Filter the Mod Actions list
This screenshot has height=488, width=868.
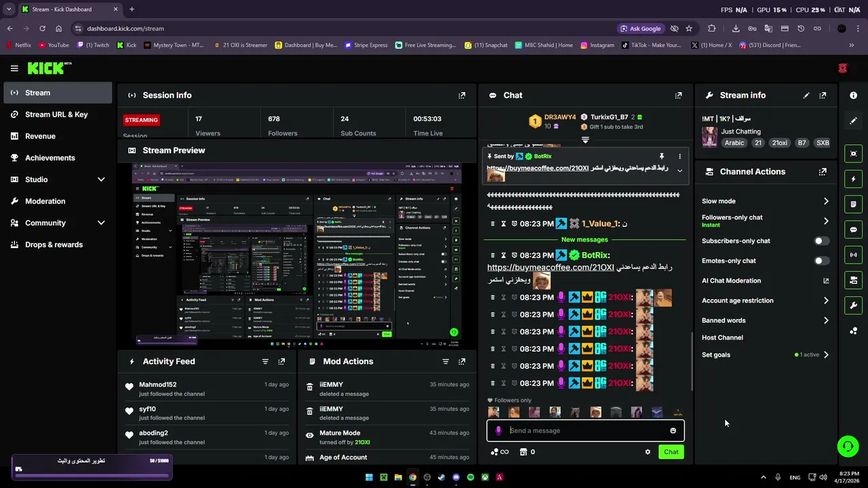446,361
